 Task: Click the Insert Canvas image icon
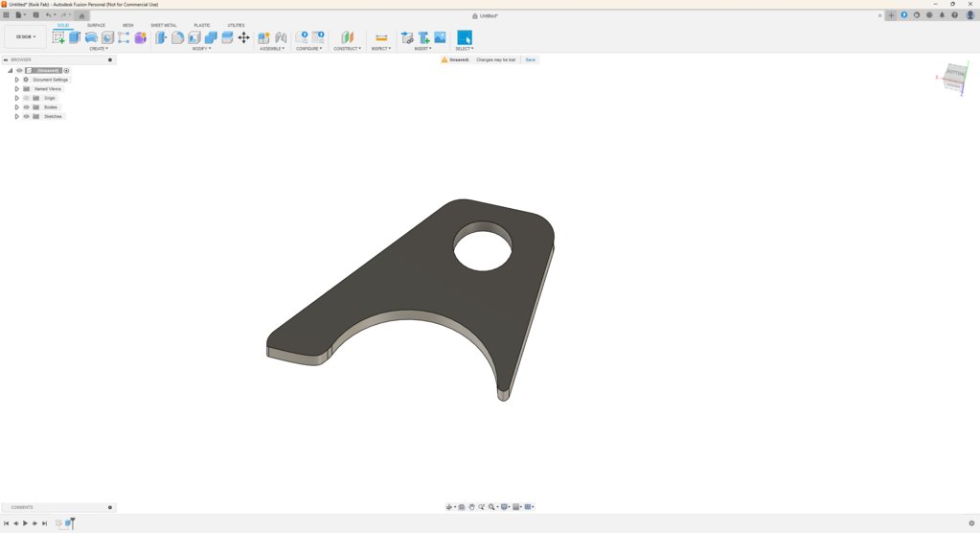[440, 37]
